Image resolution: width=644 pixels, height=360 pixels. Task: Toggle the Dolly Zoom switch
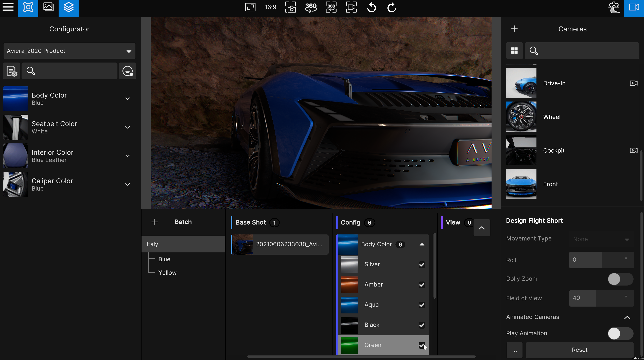620,279
